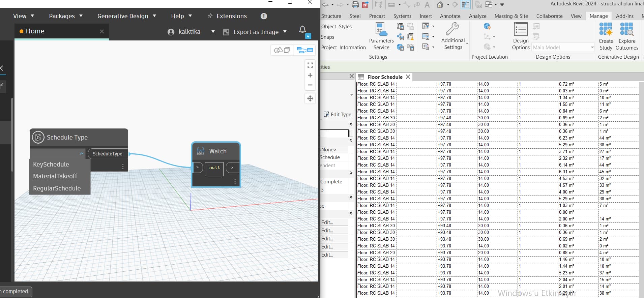The width and height of the screenshot is (644, 298).
Task: Click the Watch node input port
Action: (x=198, y=168)
